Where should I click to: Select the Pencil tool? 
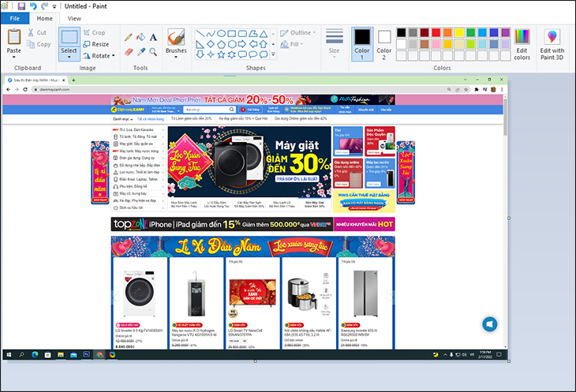coord(128,37)
